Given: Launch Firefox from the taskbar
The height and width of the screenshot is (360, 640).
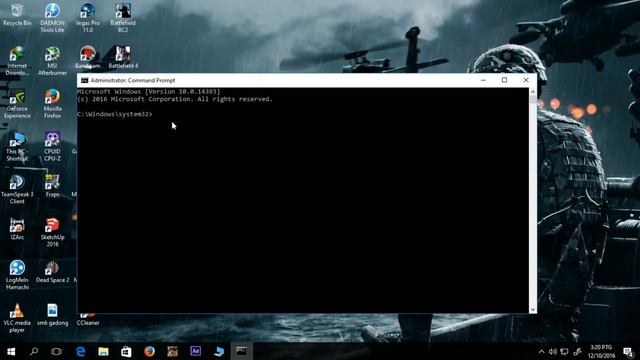Looking at the screenshot, I should [149, 351].
